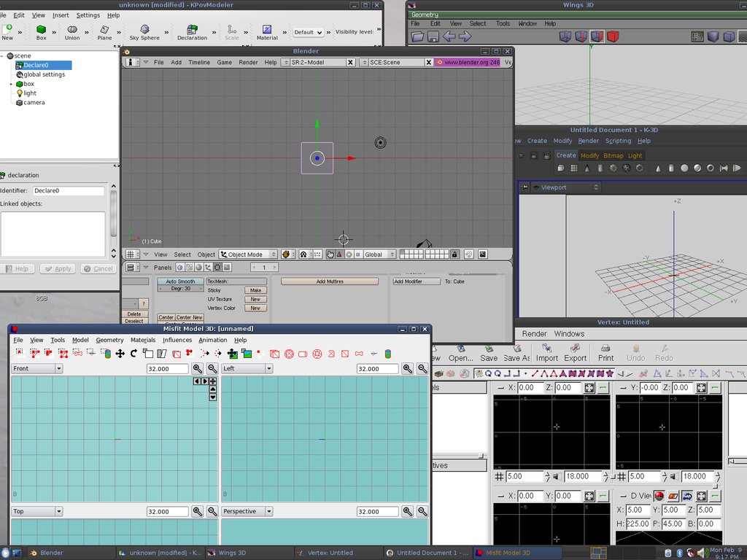Click the Add Multires button
Screen dimensions: 747x560
(x=330, y=281)
